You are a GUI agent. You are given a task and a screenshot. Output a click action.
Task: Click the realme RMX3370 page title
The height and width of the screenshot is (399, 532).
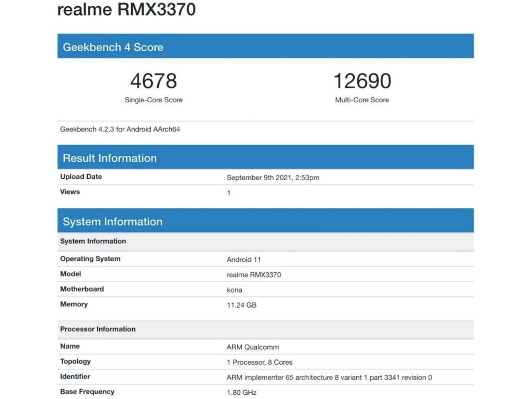tap(126, 9)
